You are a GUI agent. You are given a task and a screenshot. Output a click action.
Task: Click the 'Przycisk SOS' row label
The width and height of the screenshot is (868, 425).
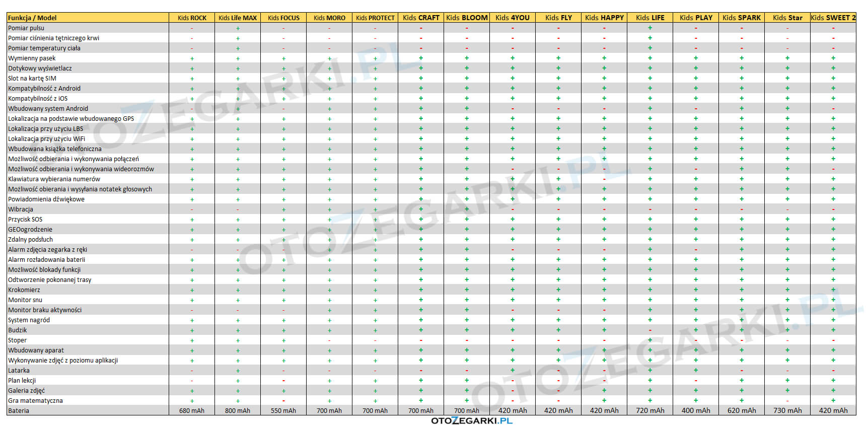pyautogui.click(x=25, y=220)
